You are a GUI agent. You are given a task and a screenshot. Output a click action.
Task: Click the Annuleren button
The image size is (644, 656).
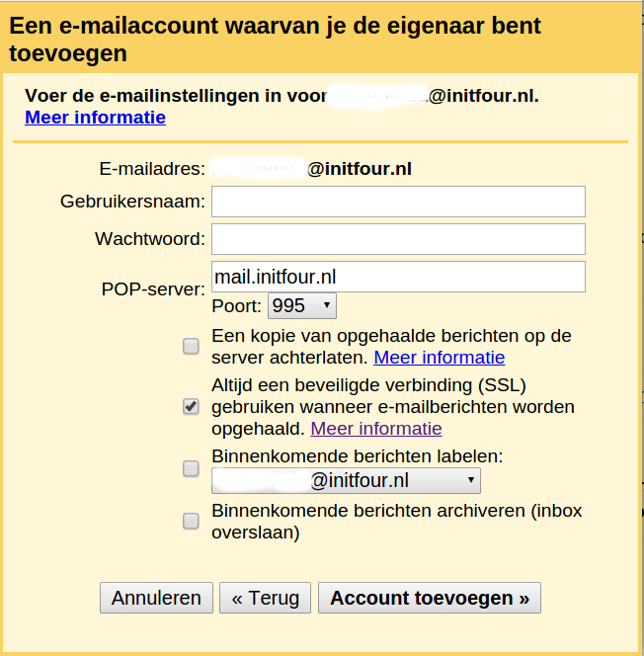(x=156, y=598)
